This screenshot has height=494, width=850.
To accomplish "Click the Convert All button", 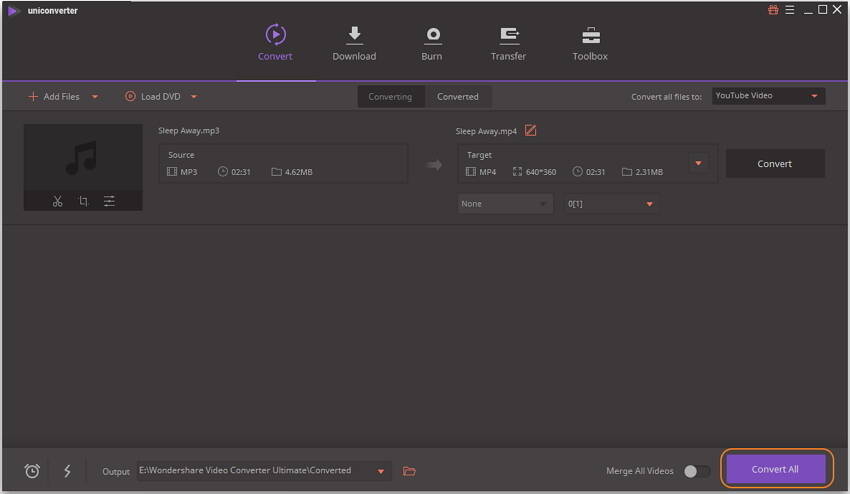I will 775,469.
